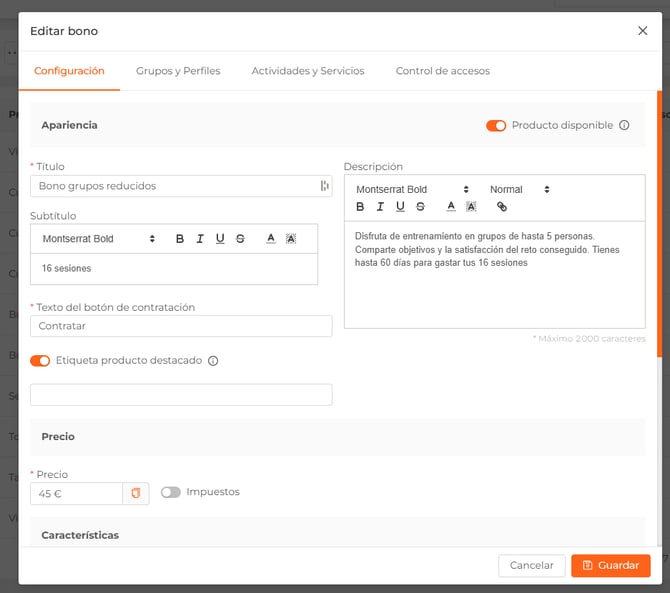Enable the Impuestos toggle
670x593 pixels.
pos(171,492)
